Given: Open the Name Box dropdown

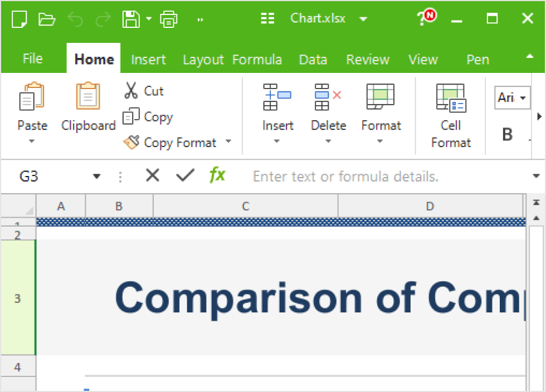Looking at the screenshot, I should 96,175.
